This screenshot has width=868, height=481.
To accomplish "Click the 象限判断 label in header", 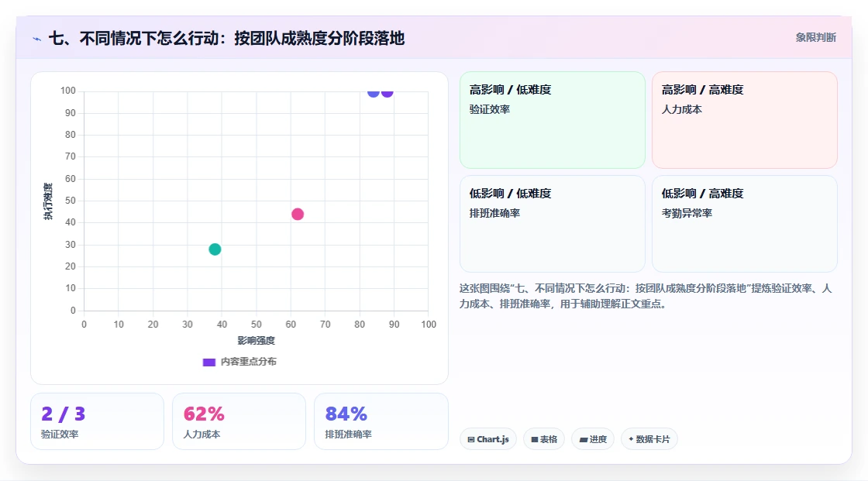I will tap(815, 38).
